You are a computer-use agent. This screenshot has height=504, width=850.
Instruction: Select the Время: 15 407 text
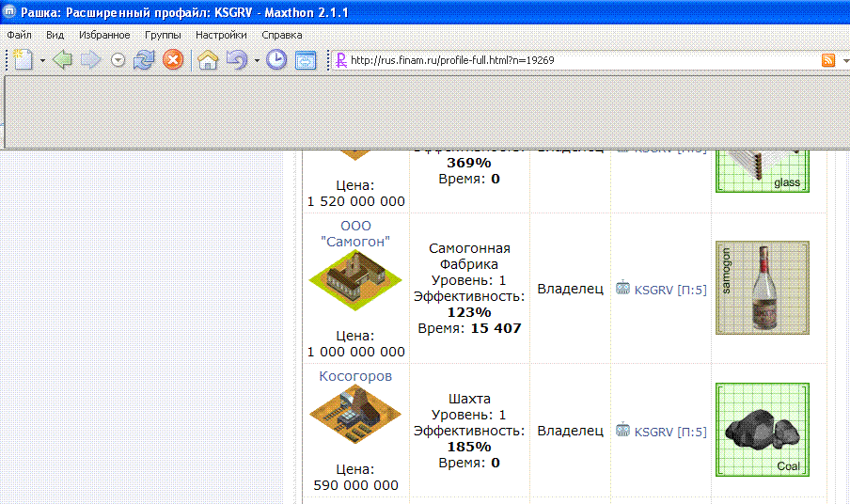coord(469,328)
